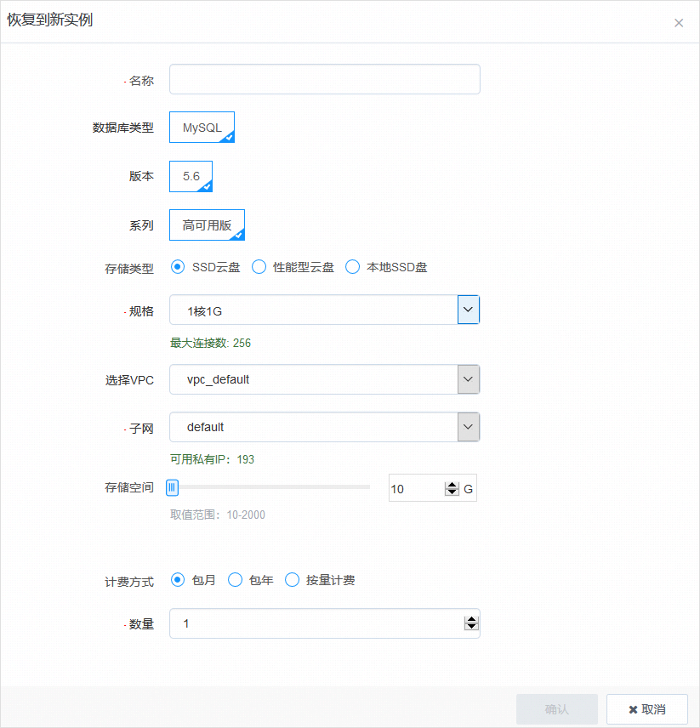Increase 数量 with the up arrow

pos(471,619)
